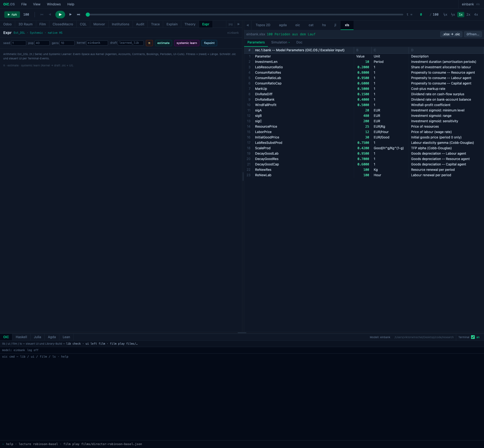Image resolution: width=484 pixels, height=448 pixels.
Task: Switch to the 3D Raum tab
Action: click(x=25, y=24)
